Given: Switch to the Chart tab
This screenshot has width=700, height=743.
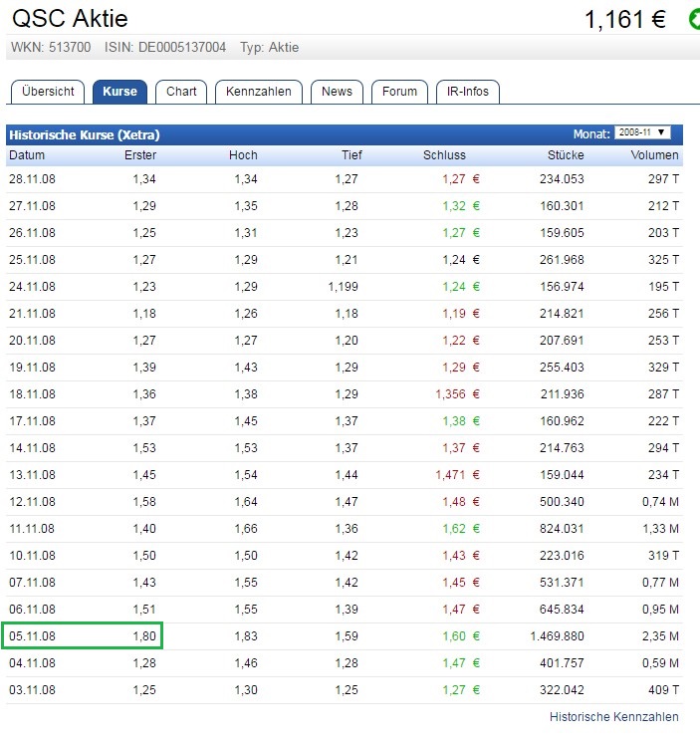Looking at the screenshot, I should (x=181, y=92).
